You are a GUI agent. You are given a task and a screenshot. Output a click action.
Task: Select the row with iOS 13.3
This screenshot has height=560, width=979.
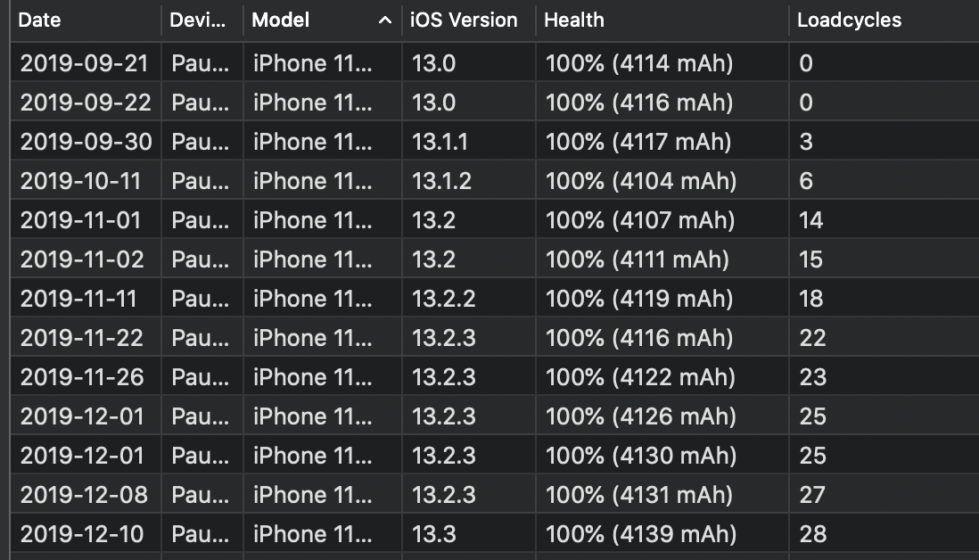coord(495,534)
